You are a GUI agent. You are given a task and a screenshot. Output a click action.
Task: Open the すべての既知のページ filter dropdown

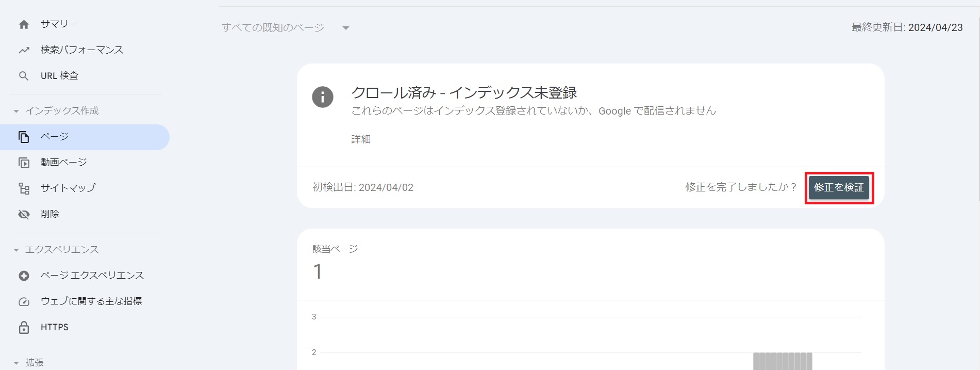click(x=286, y=28)
